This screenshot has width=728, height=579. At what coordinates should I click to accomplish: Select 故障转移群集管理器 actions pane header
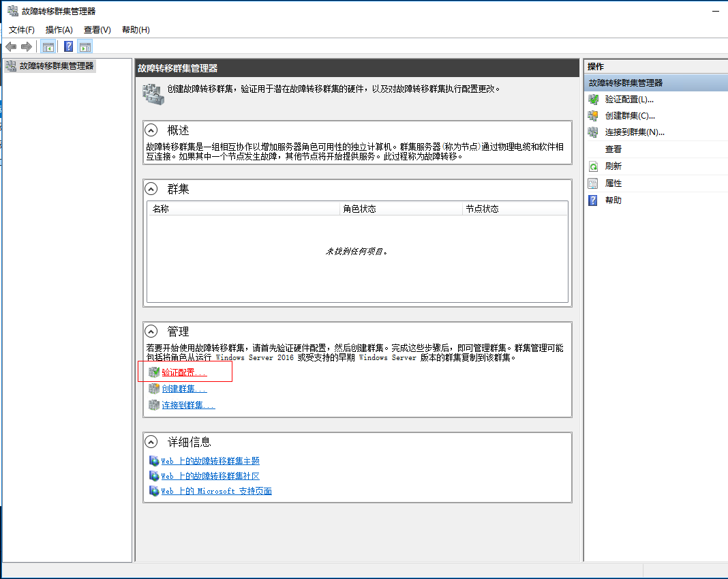[656, 83]
